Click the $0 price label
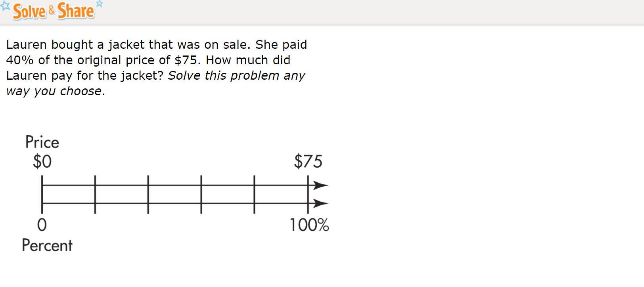The width and height of the screenshot is (644, 287). (42, 161)
